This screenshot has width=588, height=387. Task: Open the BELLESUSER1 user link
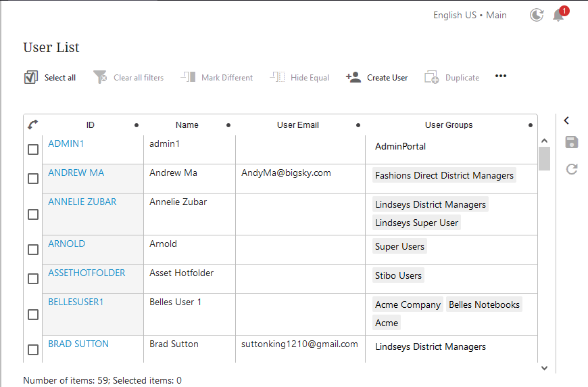[76, 302]
